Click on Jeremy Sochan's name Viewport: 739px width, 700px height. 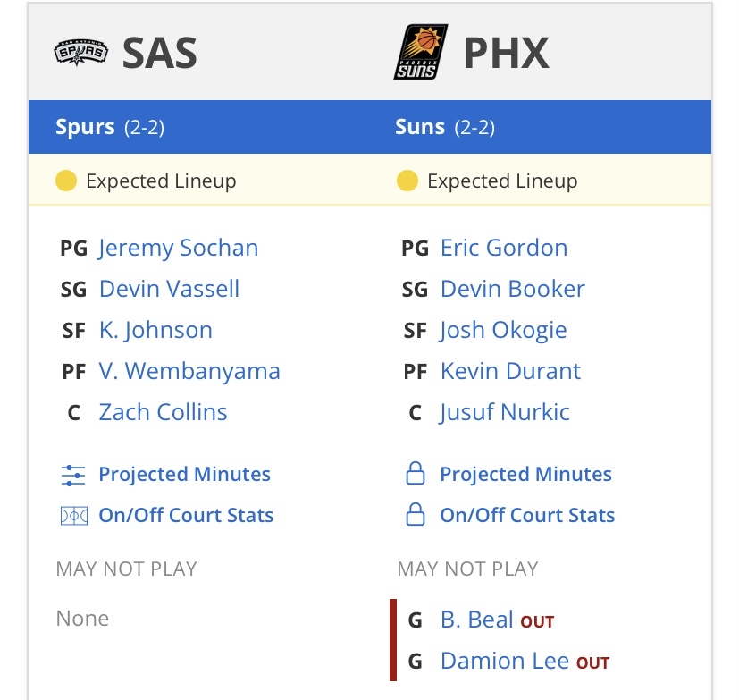[x=179, y=248]
